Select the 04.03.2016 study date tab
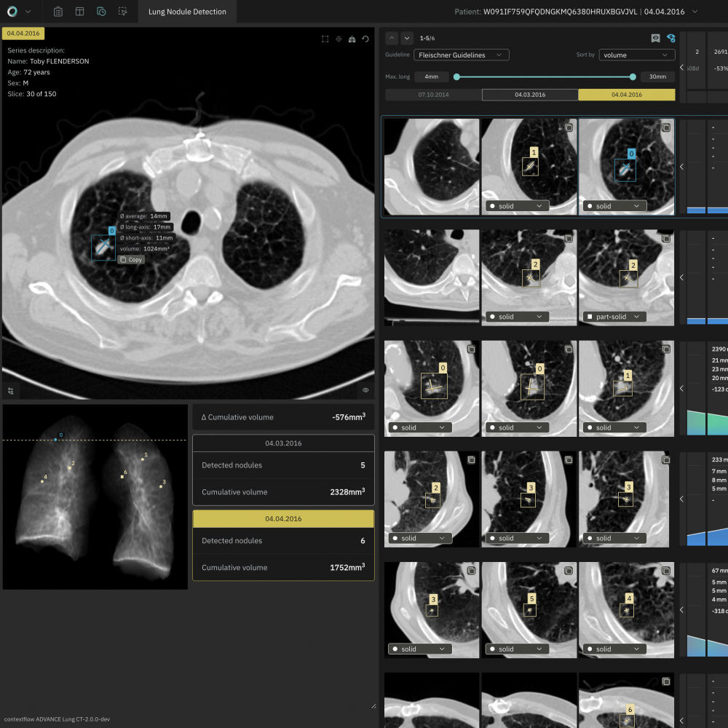 tap(530, 95)
